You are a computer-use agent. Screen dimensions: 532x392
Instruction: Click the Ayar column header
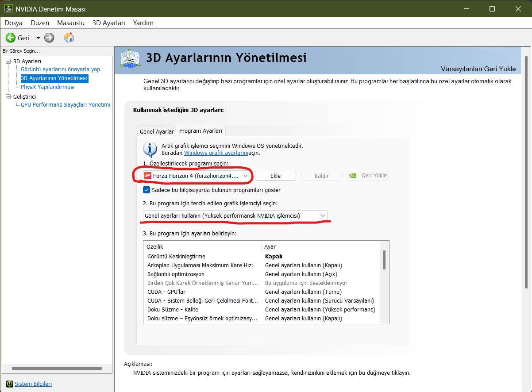[x=320, y=246]
